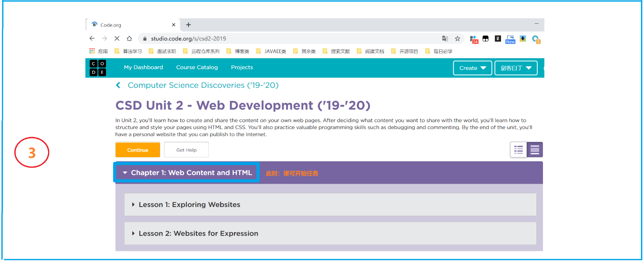Open the 阅读文档 bookmark folder
The height and width of the screenshot is (262, 644).
click(371, 51)
